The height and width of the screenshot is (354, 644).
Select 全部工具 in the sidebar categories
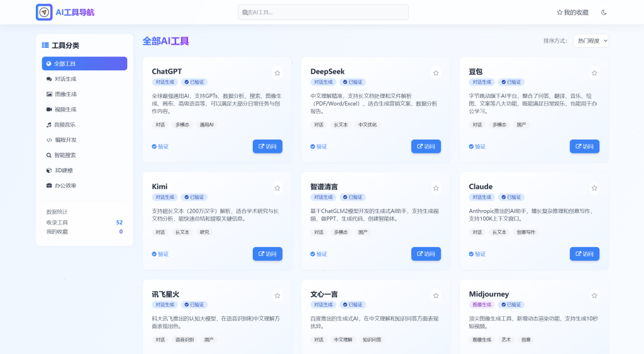pos(84,64)
